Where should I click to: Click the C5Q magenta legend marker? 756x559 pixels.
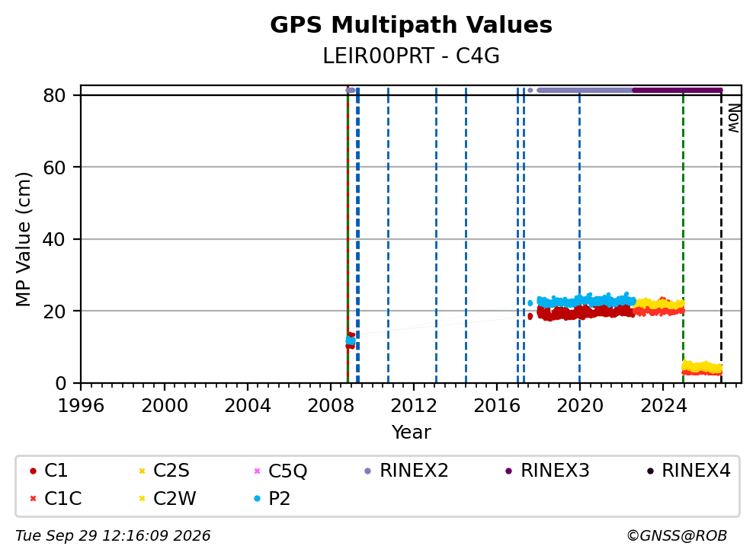tap(257, 471)
